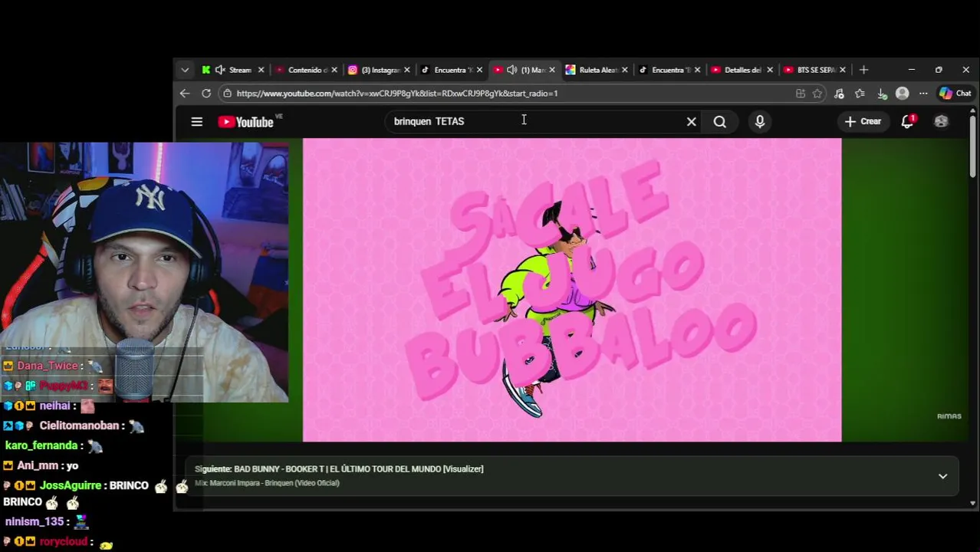Open YouTube notifications bell
This screenshot has height=552, width=980.
(x=908, y=121)
